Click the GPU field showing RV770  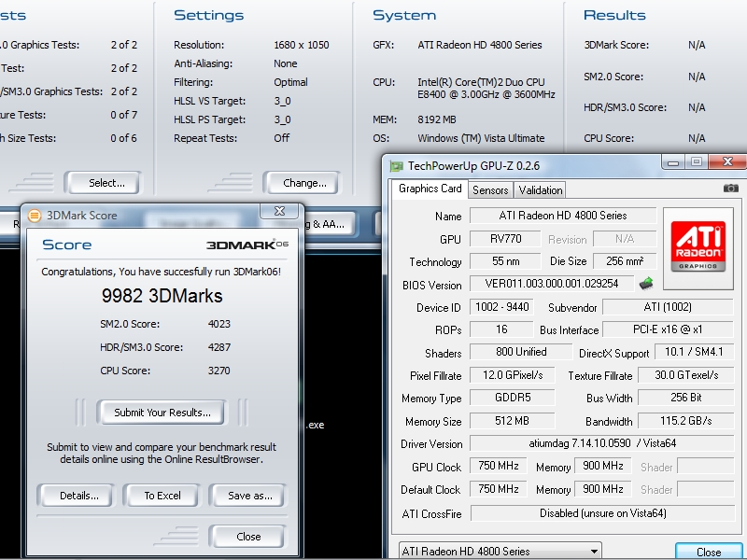tap(505, 239)
